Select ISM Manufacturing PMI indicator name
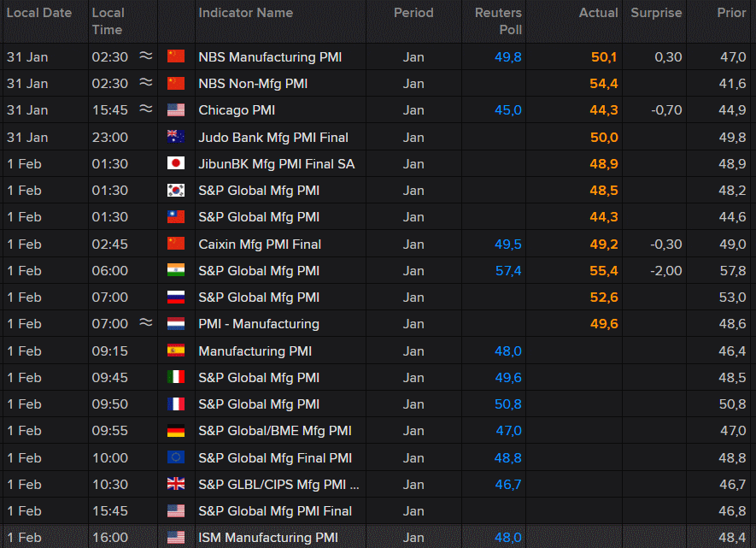The height and width of the screenshot is (548, 756). click(268, 538)
